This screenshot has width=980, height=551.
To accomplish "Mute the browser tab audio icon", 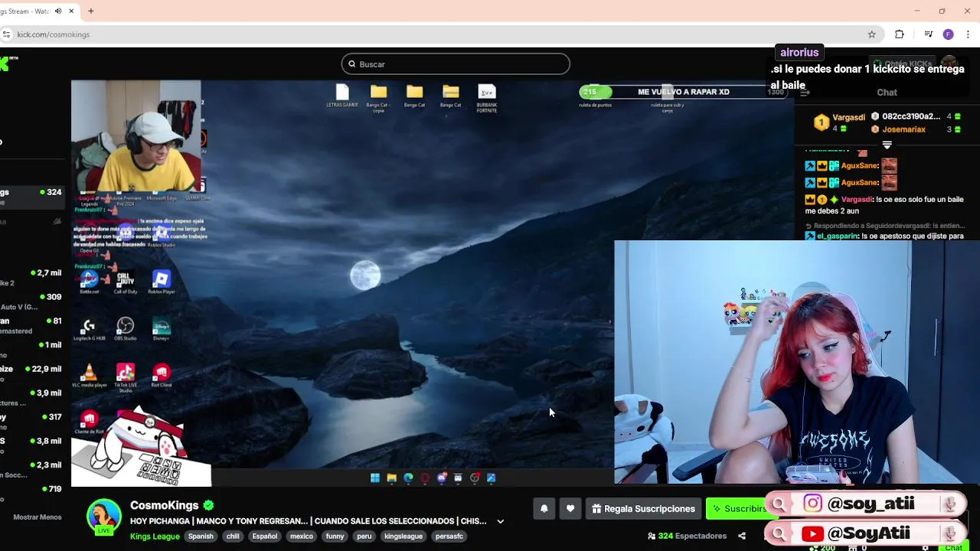I will (x=58, y=11).
